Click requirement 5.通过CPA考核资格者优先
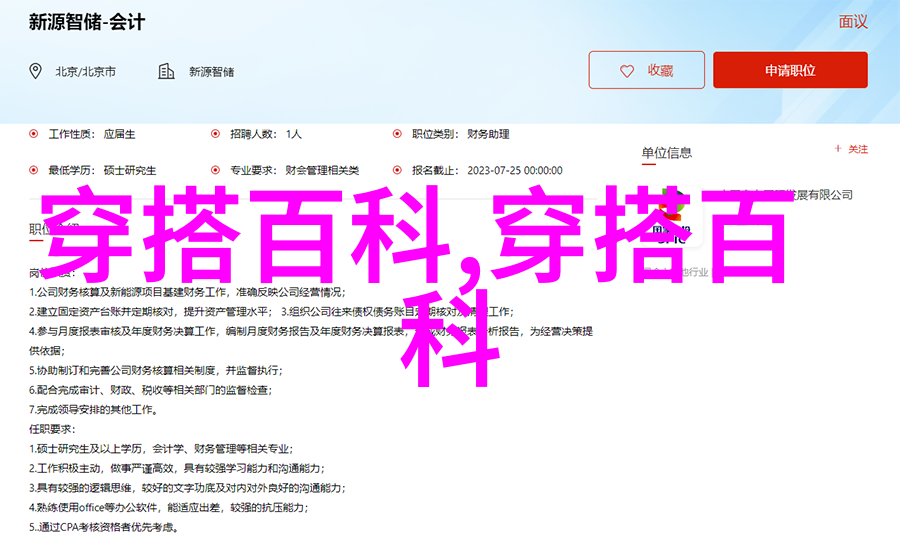900x549 pixels. (104, 527)
